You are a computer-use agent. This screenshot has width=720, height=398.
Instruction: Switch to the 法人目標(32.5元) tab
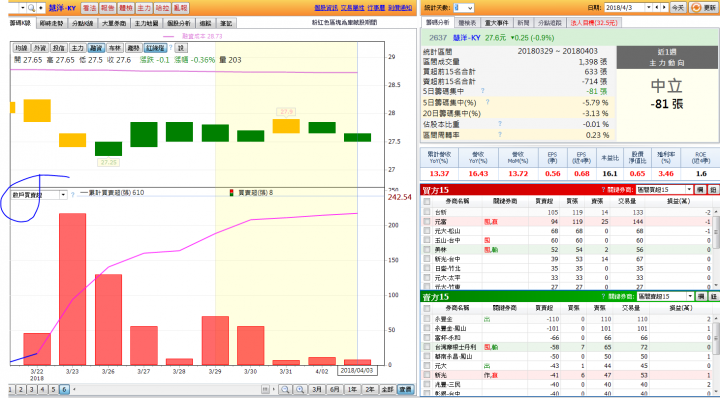pos(594,22)
